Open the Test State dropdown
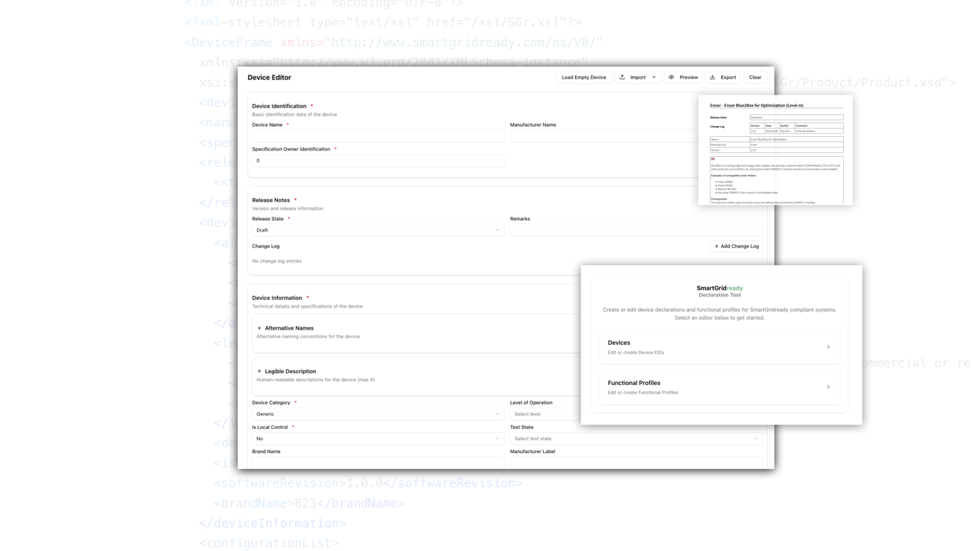Screen dimensions: 980x551 pyautogui.click(x=636, y=439)
